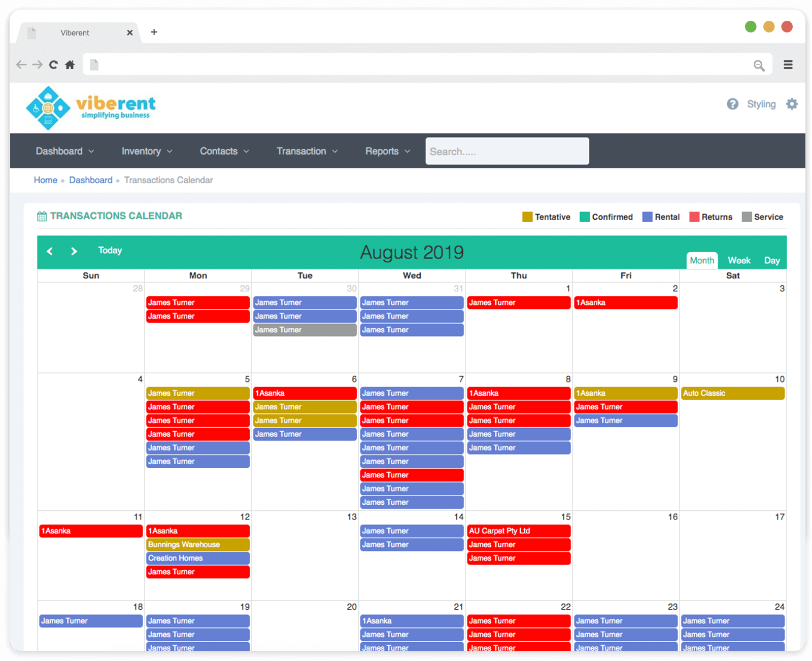Screen dimensions: 812x661
Task: Click the calendar icon beside Transactions Calendar heading
Action: pos(42,216)
